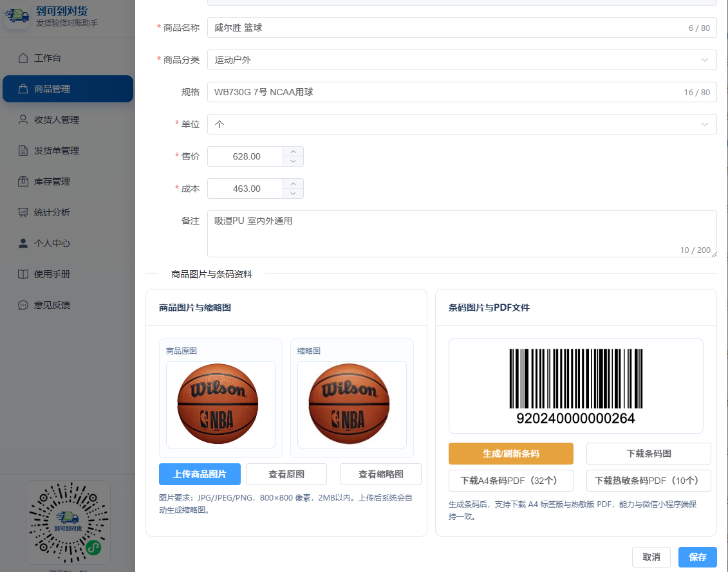Click the 收货人管理 person icon
The width and height of the screenshot is (728, 572).
[23, 120]
